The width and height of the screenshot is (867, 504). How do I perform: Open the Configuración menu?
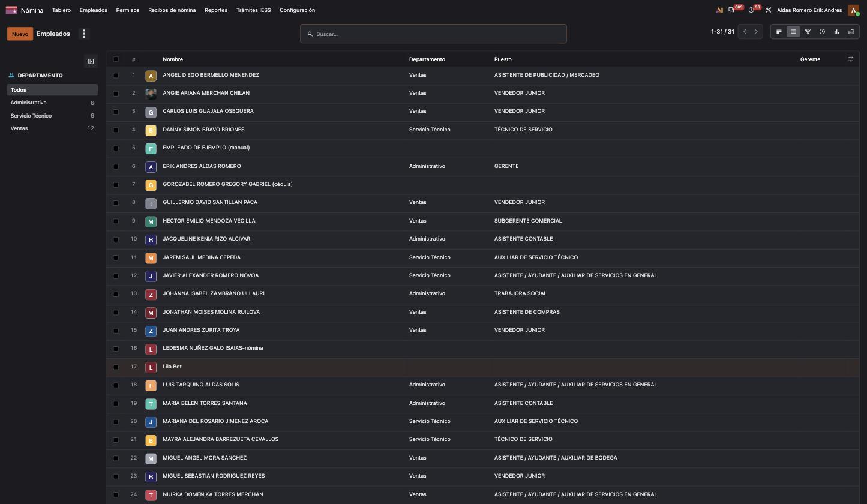point(297,10)
